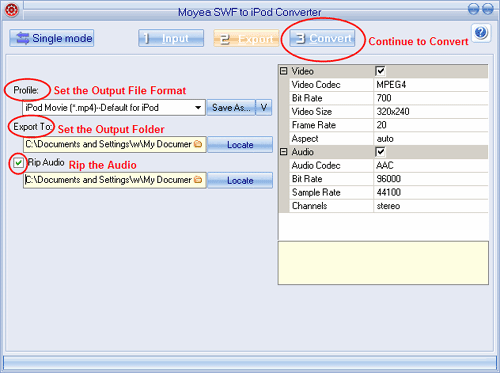The width and height of the screenshot is (500, 373).
Task: Select Video Codec value MPEG4
Action: pos(431,85)
